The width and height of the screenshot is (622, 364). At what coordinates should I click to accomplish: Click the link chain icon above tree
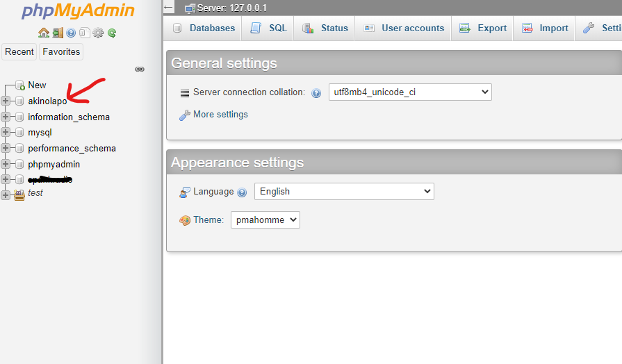pyautogui.click(x=140, y=69)
